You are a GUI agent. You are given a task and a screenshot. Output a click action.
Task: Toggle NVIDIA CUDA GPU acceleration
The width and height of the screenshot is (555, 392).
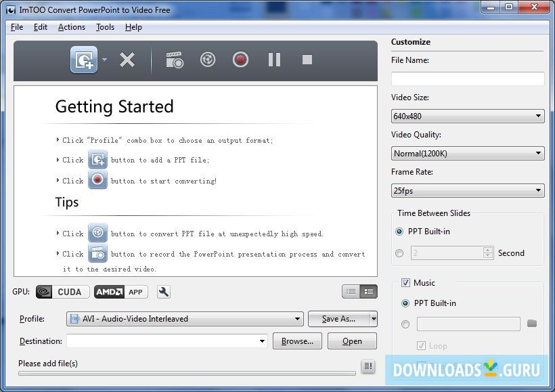tap(63, 292)
